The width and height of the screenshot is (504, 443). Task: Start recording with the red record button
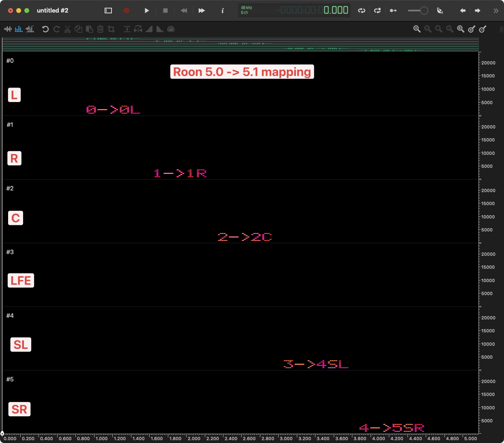pyautogui.click(x=127, y=11)
